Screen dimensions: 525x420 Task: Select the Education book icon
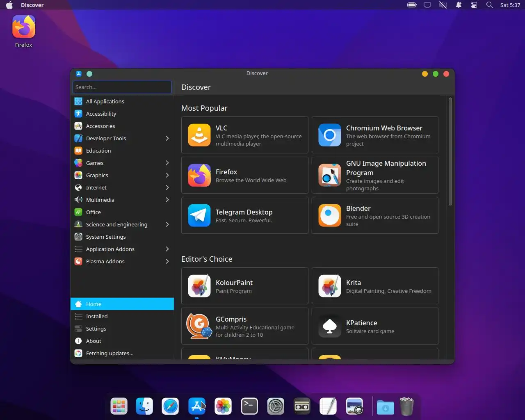click(78, 151)
